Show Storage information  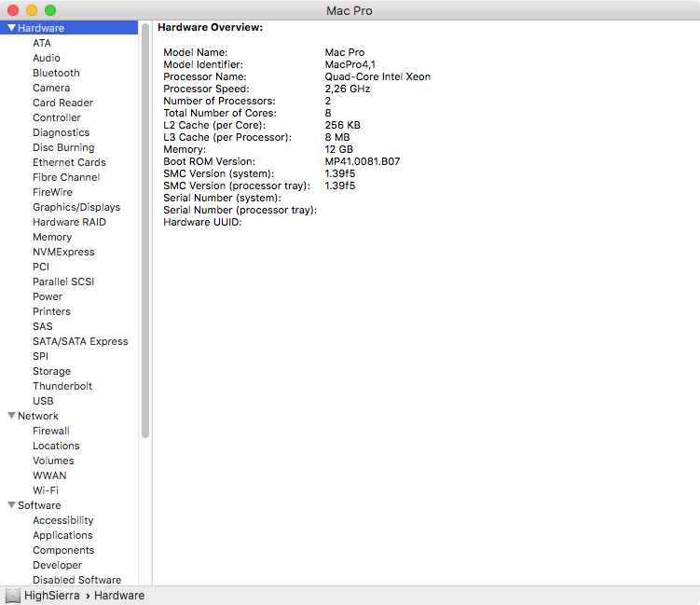[x=52, y=371]
